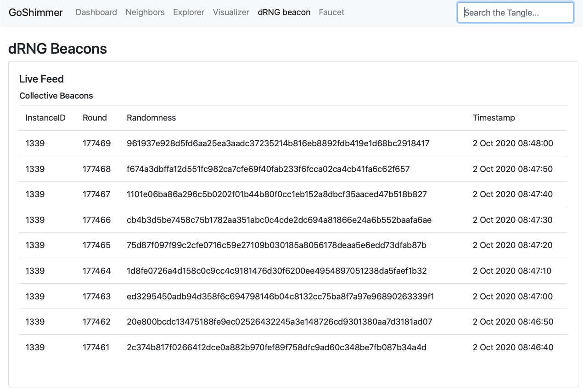The width and height of the screenshot is (583, 392).
Task: Click randomness value starting f674a3dbffa1
Action: click(268, 169)
